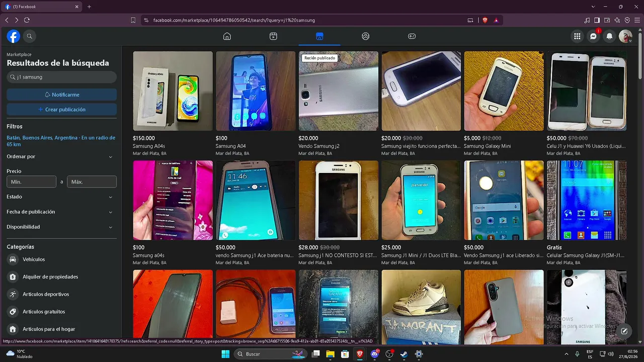The width and height of the screenshot is (644, 362).
Task: Click the Máx. price field
Action: [92, 182]
